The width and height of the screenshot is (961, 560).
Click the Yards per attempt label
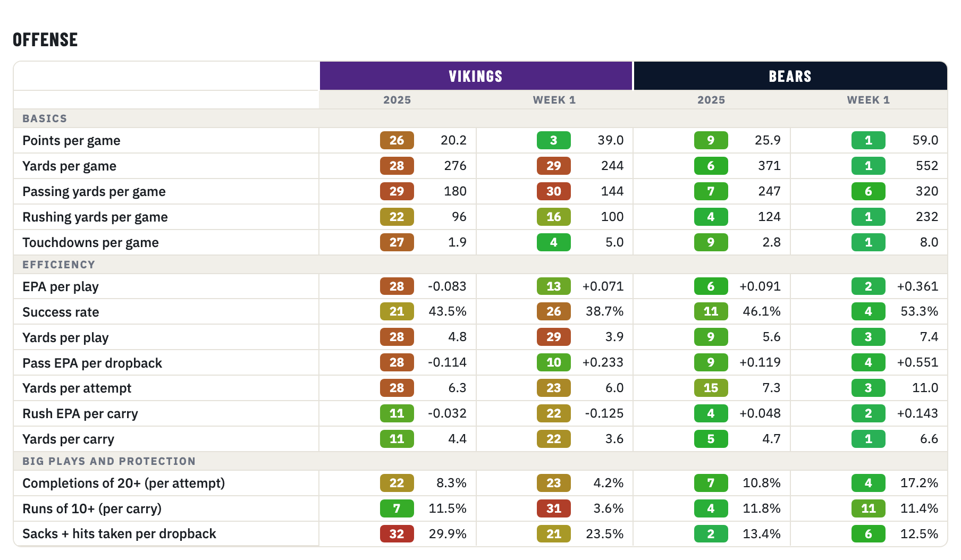pyautogui.click(x=77, y=388)
